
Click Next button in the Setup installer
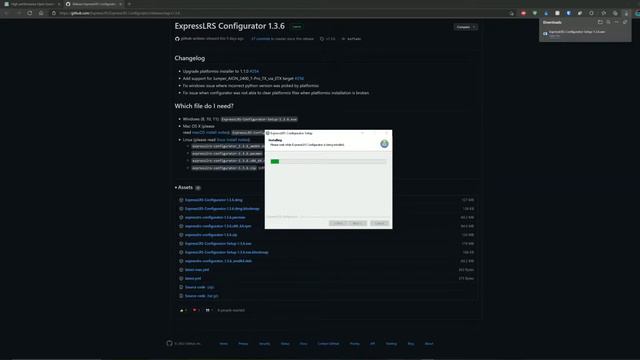pos(357,223)
